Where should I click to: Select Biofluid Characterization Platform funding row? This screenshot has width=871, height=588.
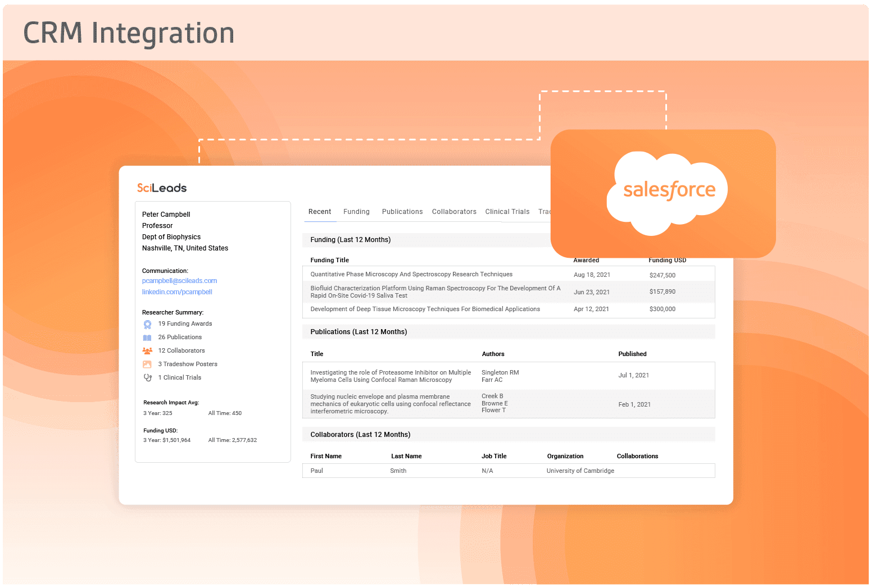(509, 292)
